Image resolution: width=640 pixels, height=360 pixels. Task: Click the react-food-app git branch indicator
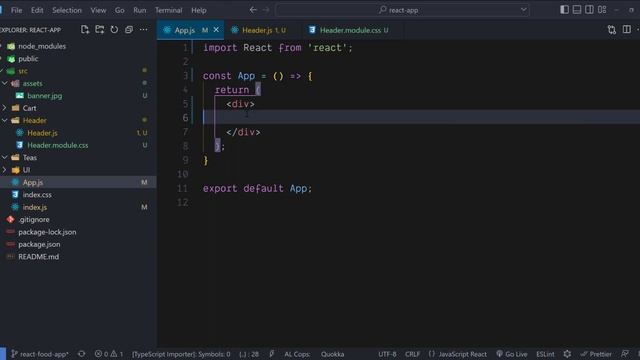tap(40, 354)
